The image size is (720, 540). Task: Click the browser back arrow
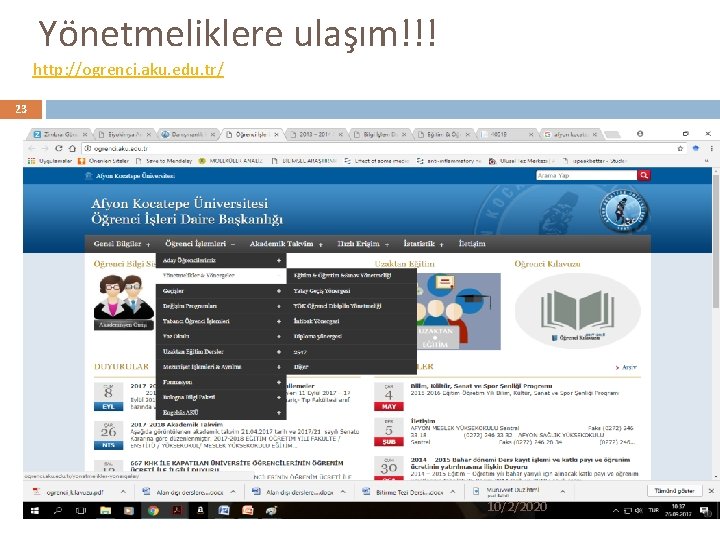(x=32, y=148)
